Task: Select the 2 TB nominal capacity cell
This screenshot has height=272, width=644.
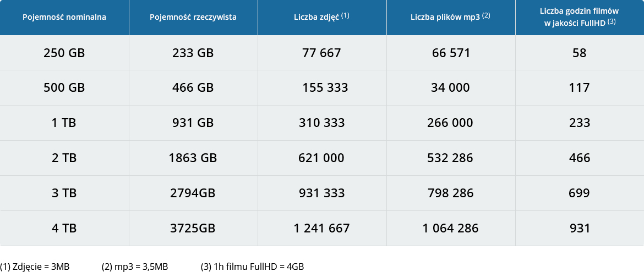Action: click(x=64, y=158)
